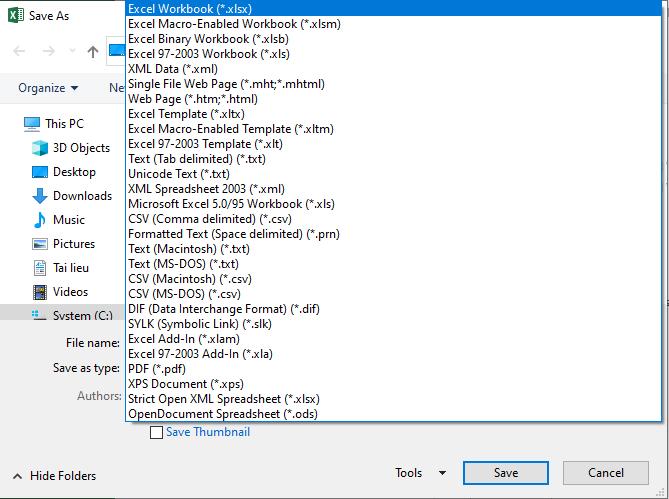Choose Strict Open XML Spreadsheet (*.xlsx)

tap(393, 399)
